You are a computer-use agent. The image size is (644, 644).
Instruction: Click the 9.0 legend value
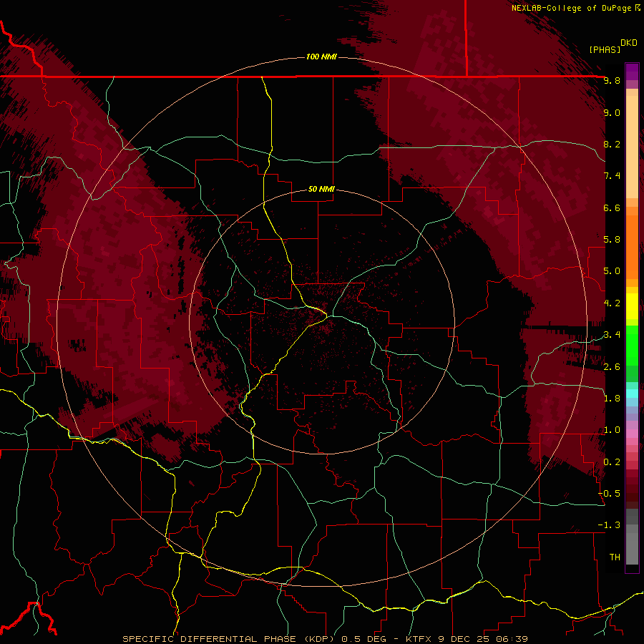pyautogui.click(x=612, y=112)
